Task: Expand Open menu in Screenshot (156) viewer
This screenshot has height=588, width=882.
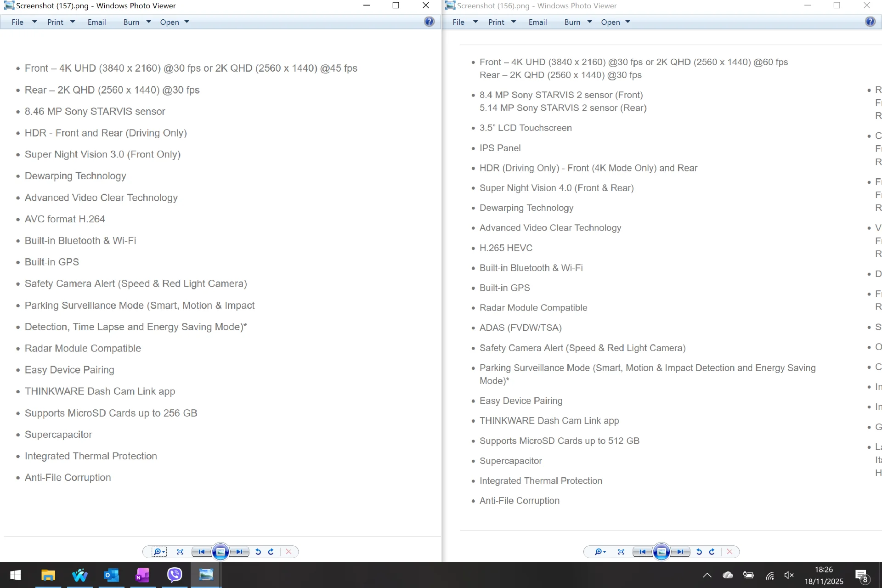Action: point(616,22)
